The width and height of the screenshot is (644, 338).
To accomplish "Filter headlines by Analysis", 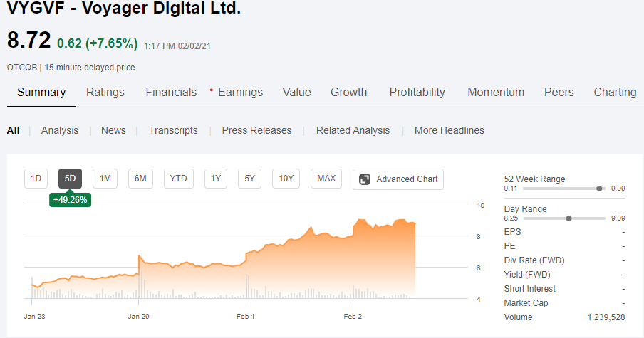I will coord(60,130).
